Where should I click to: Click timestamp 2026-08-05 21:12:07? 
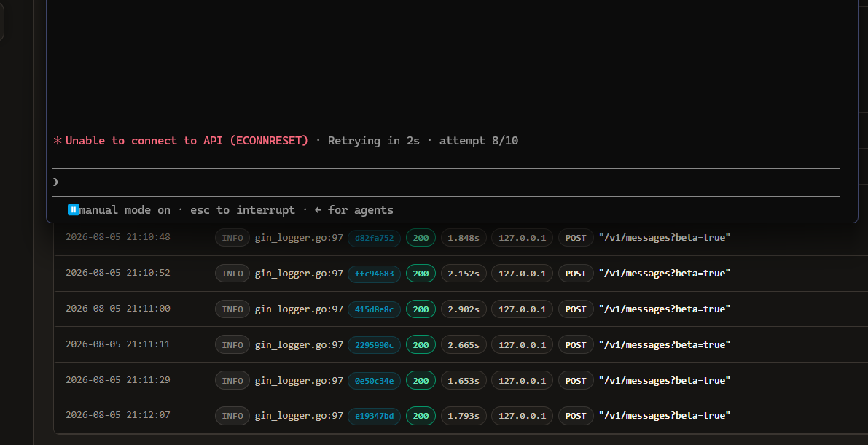tap(118, 415)
